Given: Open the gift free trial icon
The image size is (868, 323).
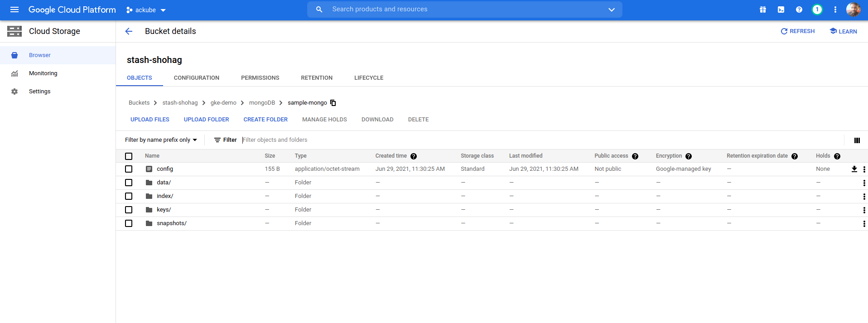Looking at the screenshot, I should click(763, 10).
